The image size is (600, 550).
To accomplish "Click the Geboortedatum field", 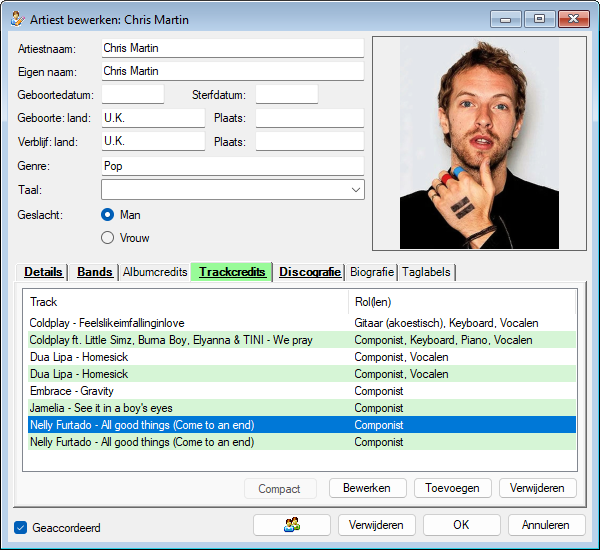I will [133, 94].
